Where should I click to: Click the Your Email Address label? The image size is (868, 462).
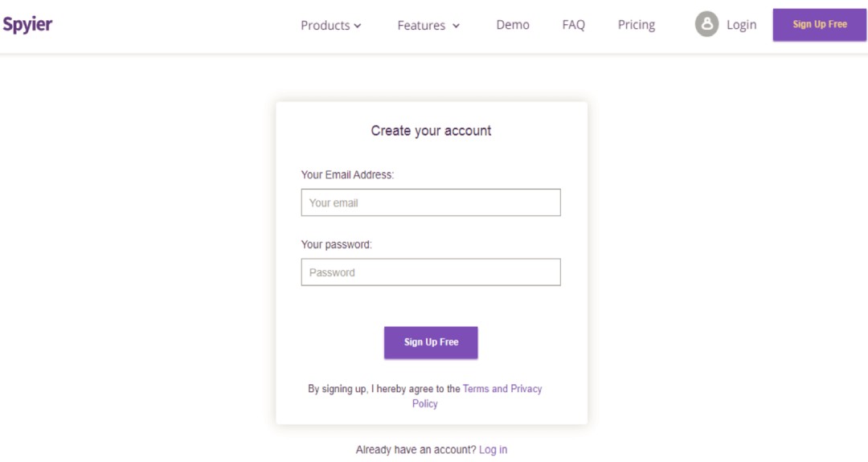[347, 174]
